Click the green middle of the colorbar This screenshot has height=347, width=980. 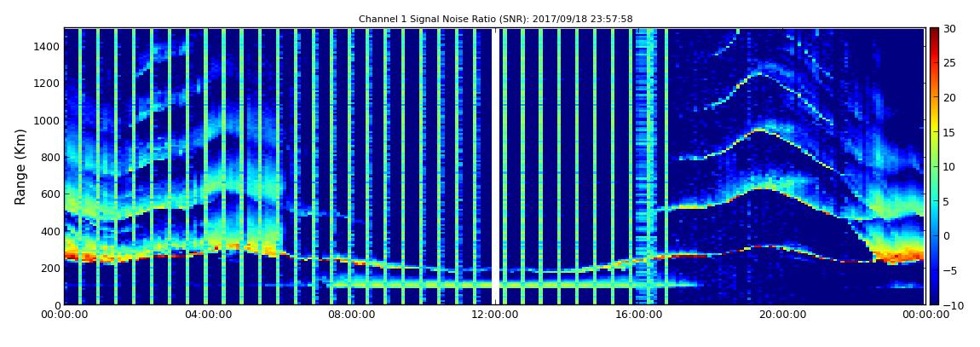coord(934,166)
